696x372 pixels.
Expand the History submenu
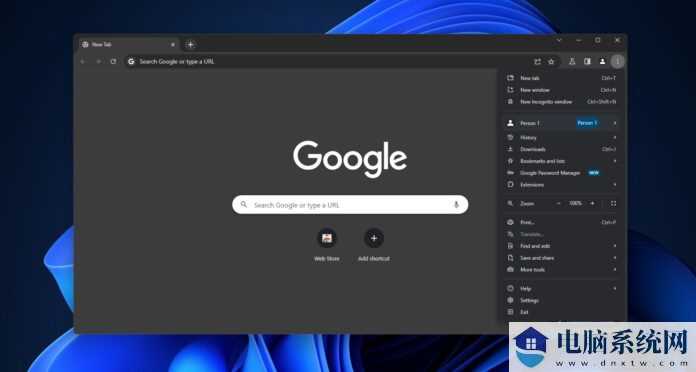pos(561,138)
